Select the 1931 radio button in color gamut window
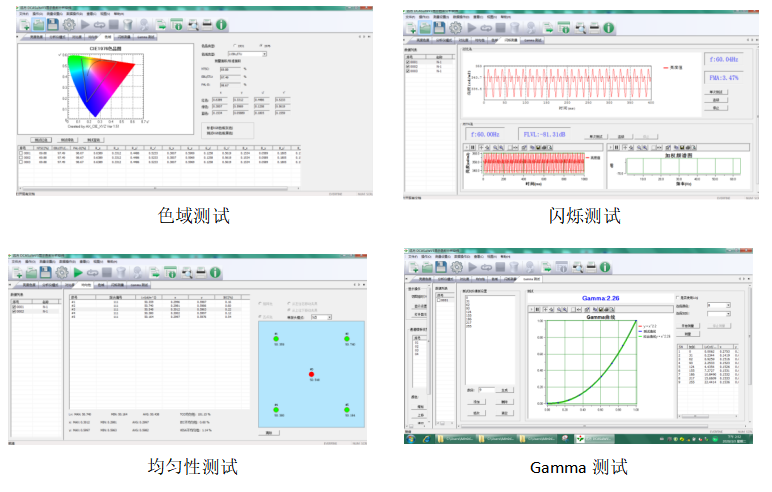 (232, 46)
